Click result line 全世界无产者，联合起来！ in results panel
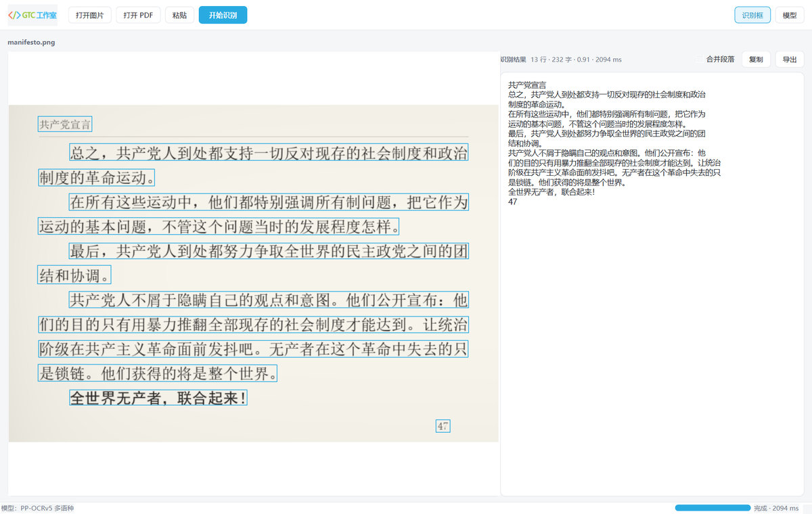 [x=551, y=192]
